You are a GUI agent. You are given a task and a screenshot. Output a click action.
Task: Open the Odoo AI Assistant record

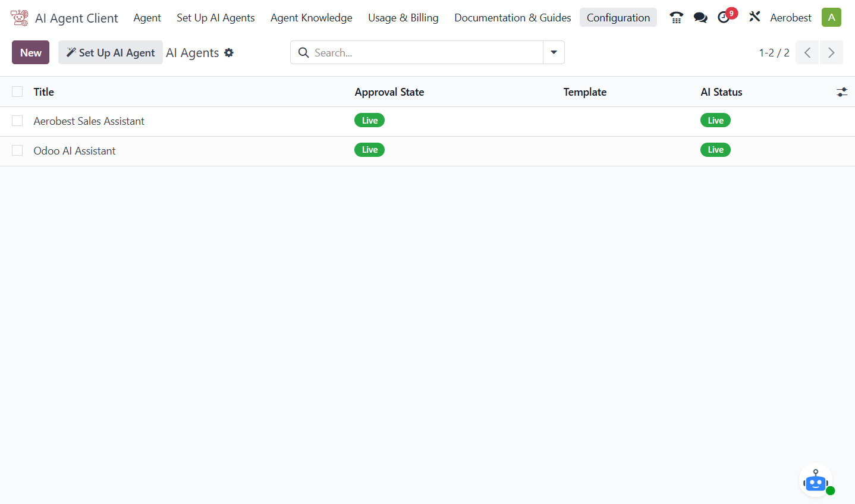coord(74,151)
